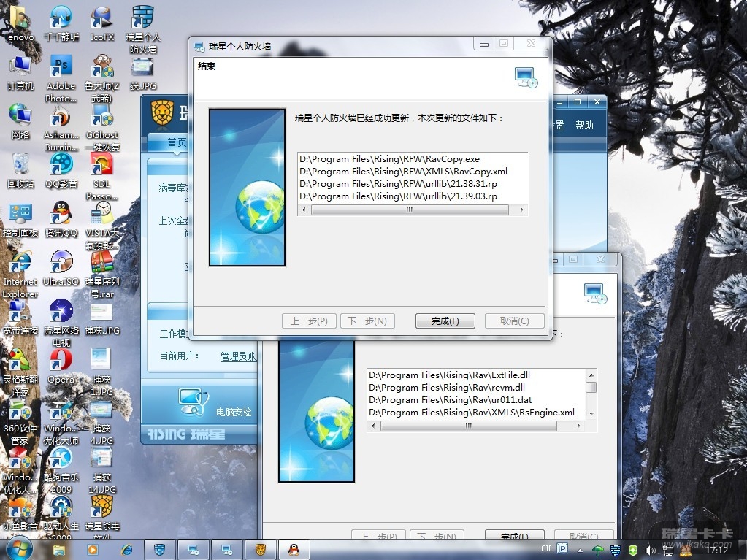This screenshot has height=560, width=747.
Task: Show hidden system tray icons
Action: tap(581, 550)
